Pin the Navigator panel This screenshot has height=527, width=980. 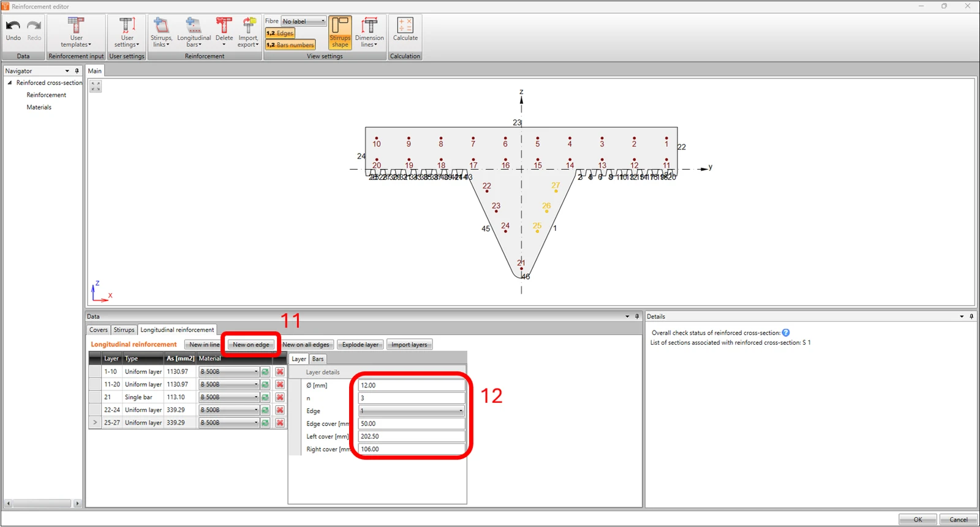pos(77,71)
